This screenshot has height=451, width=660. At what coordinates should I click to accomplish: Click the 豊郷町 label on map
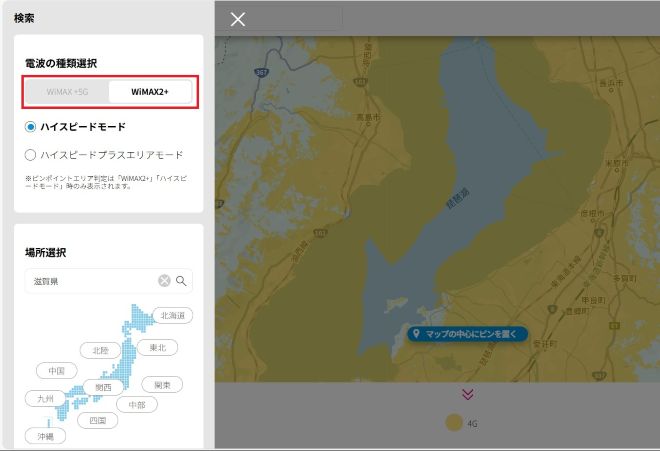click(577, 311)
